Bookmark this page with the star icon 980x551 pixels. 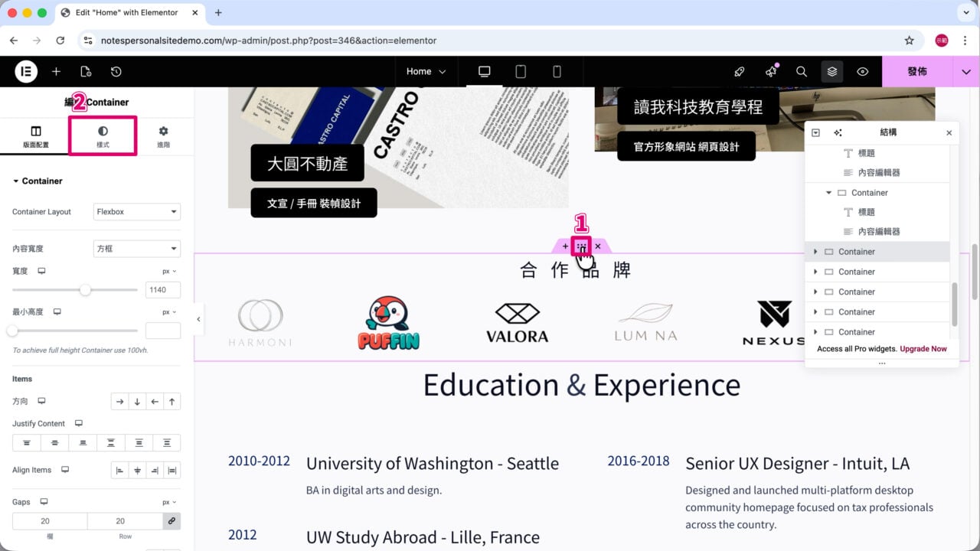click(x=909, y=41)
